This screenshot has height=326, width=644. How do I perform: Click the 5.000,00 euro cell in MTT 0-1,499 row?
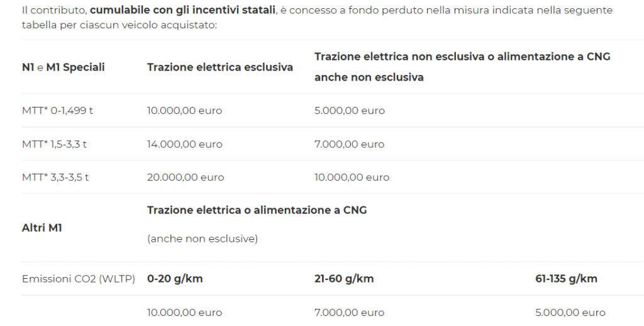tap(350, 111)
